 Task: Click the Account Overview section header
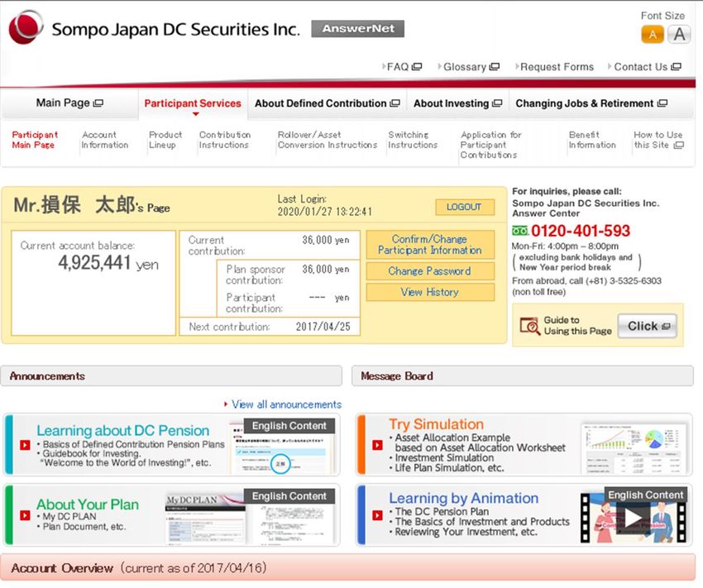[x=348, y=568]
